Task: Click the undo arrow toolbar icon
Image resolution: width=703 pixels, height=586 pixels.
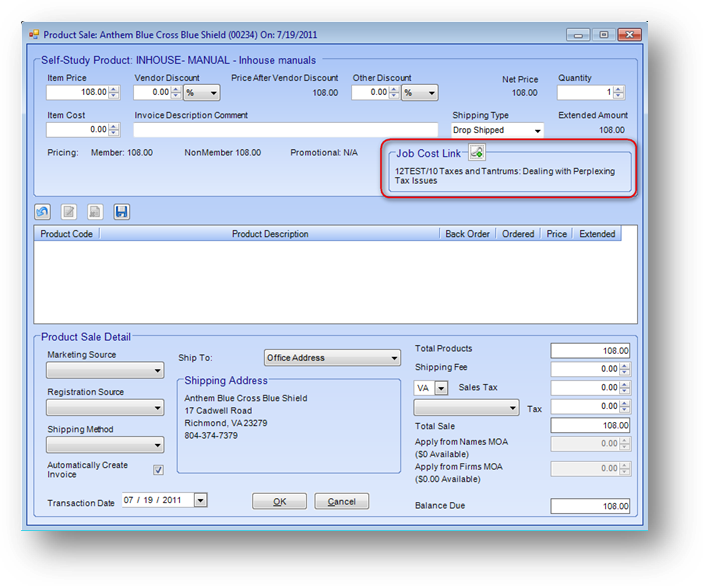Action: click(x=43, y=212)
